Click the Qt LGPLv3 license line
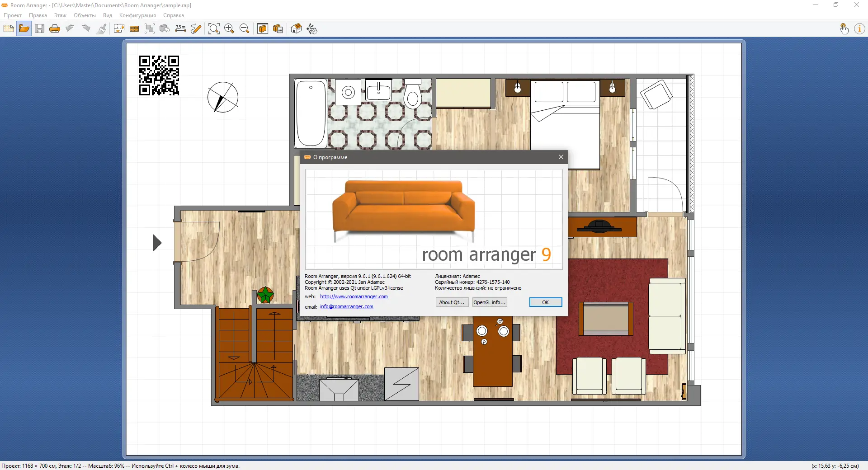 354,288
